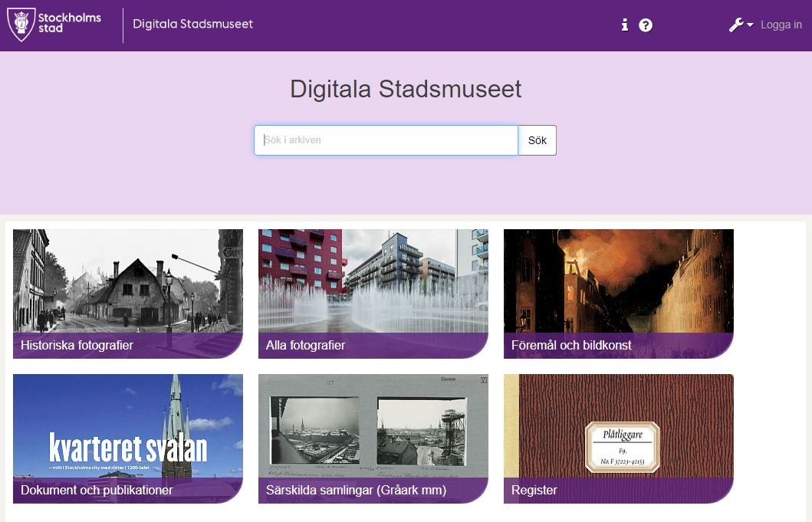Click the Digitala Stadsmuseet page heading
The height and width of the screenshot is (522, 812).
406,89
